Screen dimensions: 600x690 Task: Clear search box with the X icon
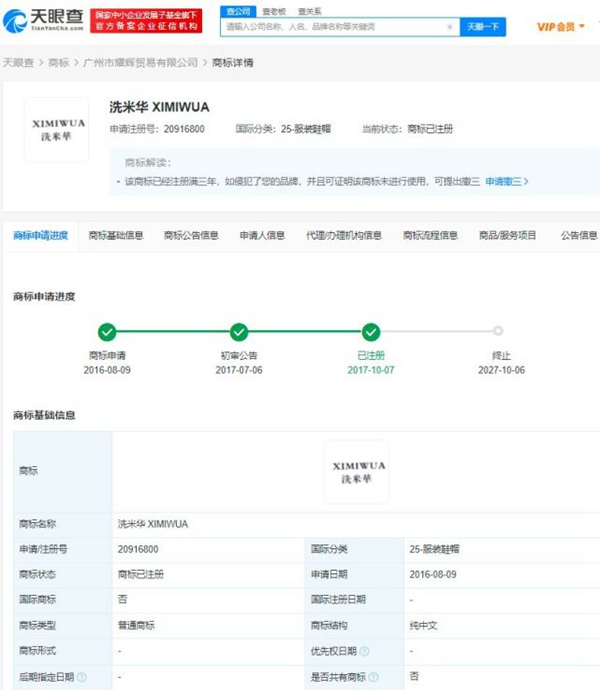449,27
